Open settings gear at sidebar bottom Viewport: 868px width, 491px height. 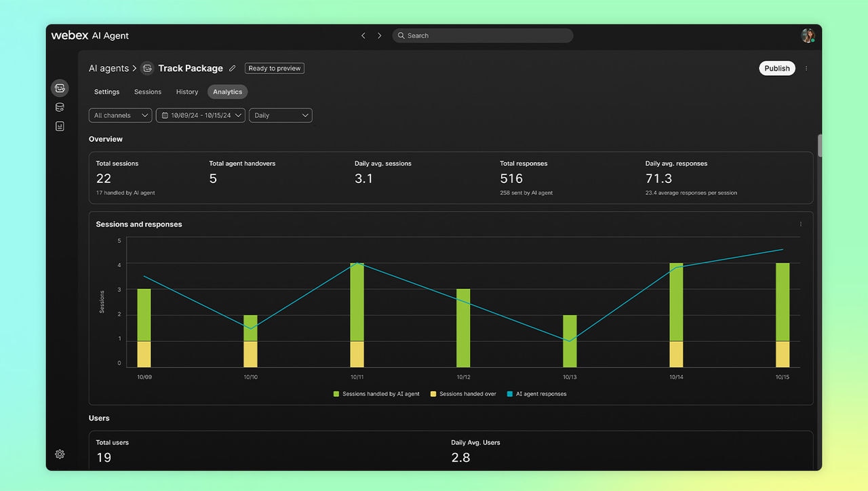coord(60,454)
